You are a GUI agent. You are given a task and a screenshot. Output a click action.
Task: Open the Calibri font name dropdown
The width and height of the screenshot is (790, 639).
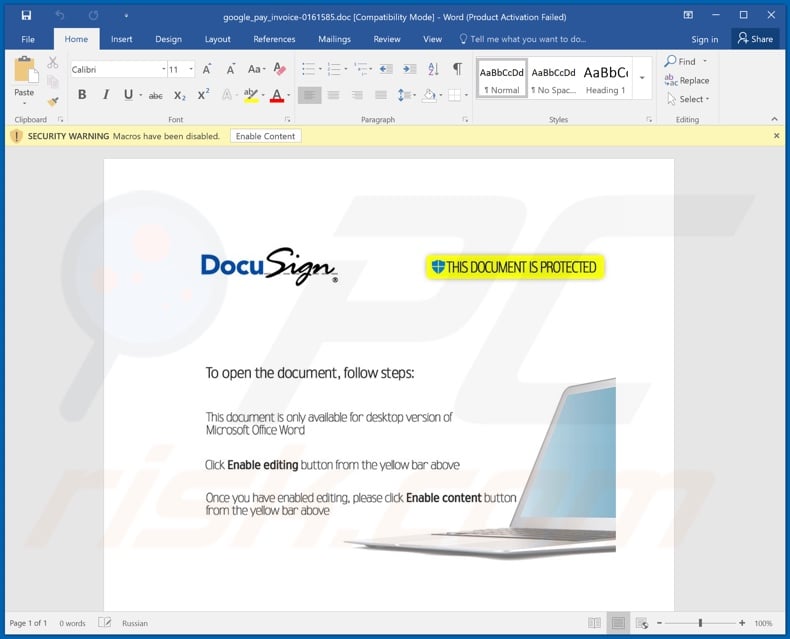click(x=164, y=69)
